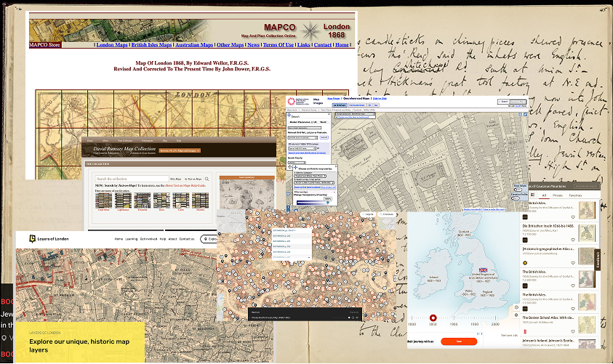Select the By Text on Maps search option
Image resolution: width=613 pixels, height=364 pixels.
[193, 179]
